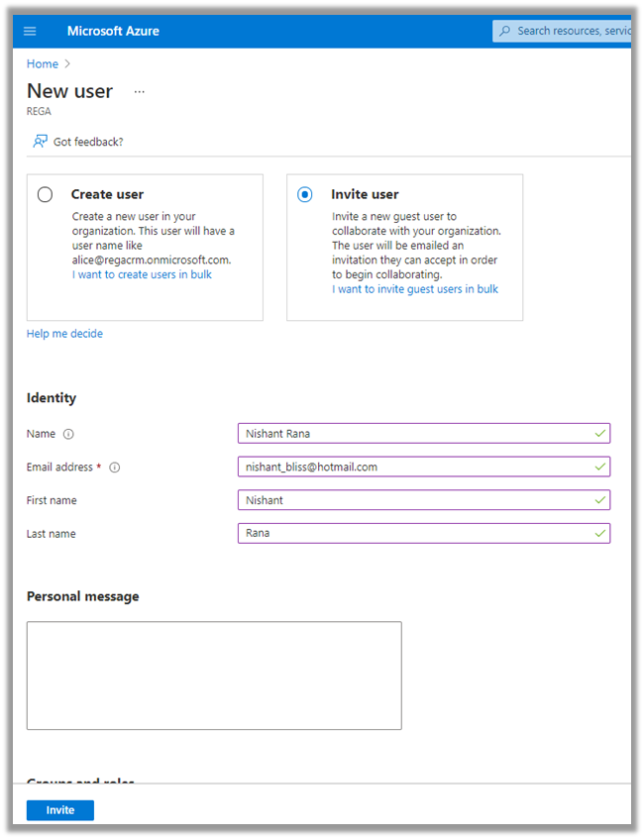Select the Invite user radio button

tap(305, 195)
